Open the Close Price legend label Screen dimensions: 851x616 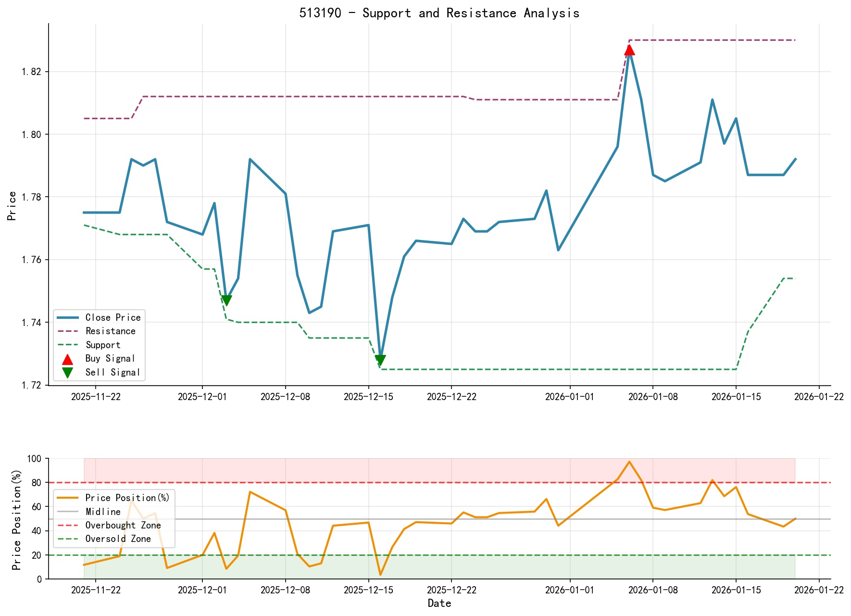point(113,317)
